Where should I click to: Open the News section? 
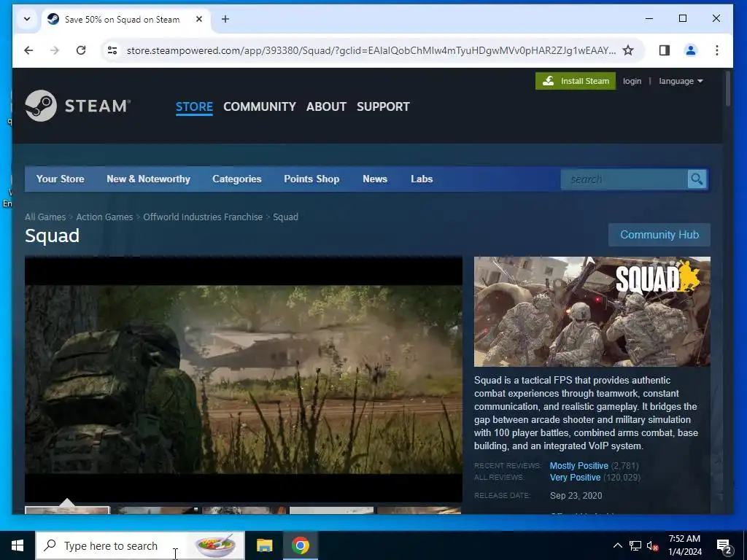[375, 179]
